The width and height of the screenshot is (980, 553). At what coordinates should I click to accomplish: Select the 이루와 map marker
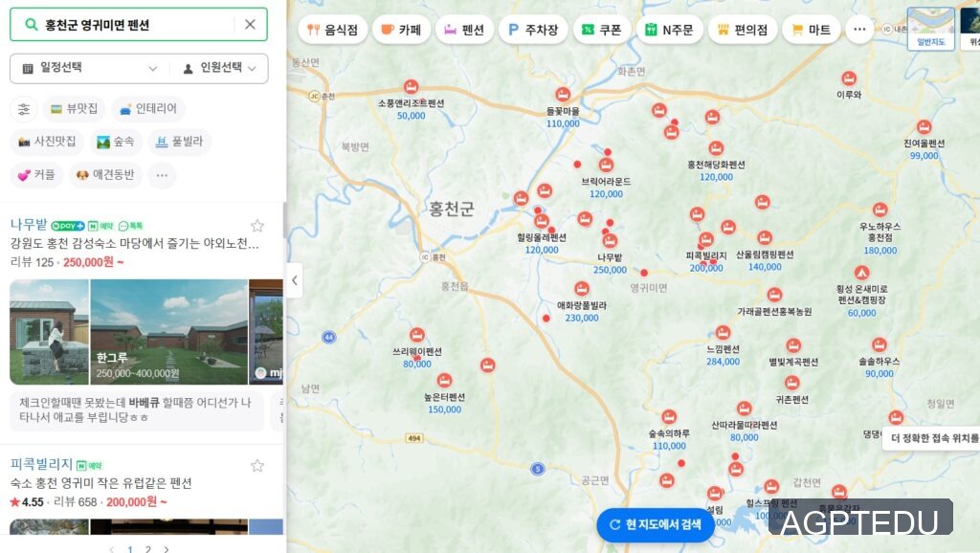[849, 78]
